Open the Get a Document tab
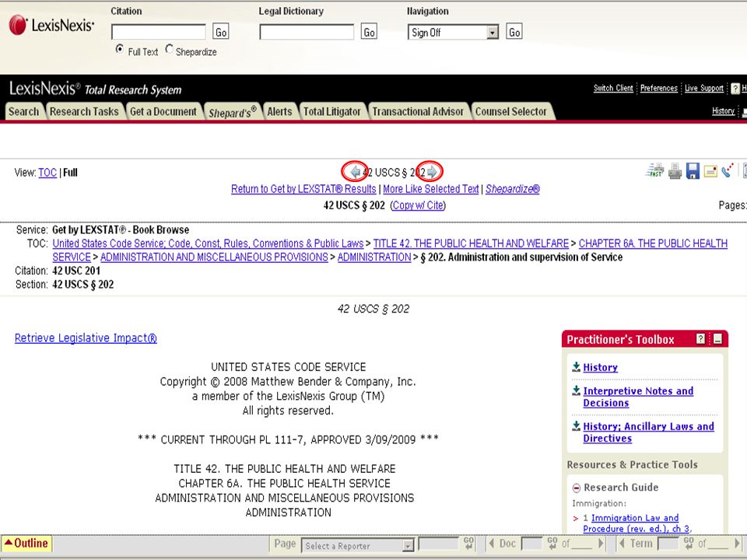The width and height of the screenshot is (747, 560). point(163,111)
